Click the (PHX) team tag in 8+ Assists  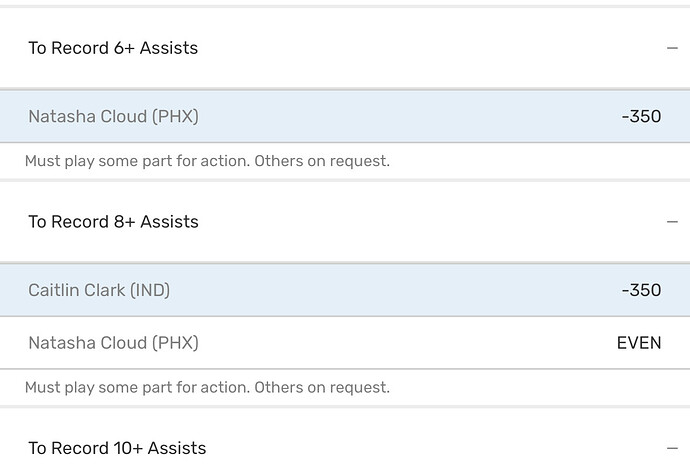point(175,343)
